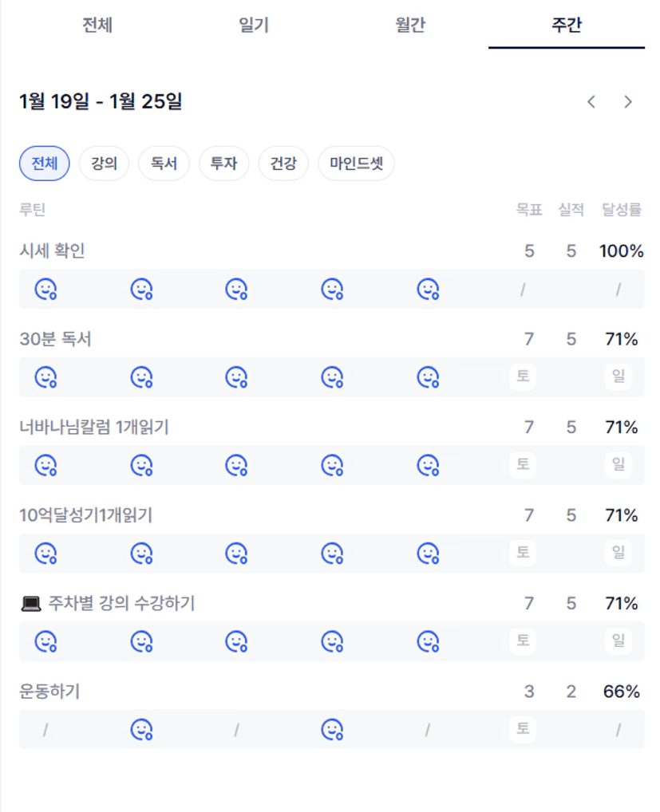Open the 전체 tab at top
Screen dimensions: 660x812
97,26
